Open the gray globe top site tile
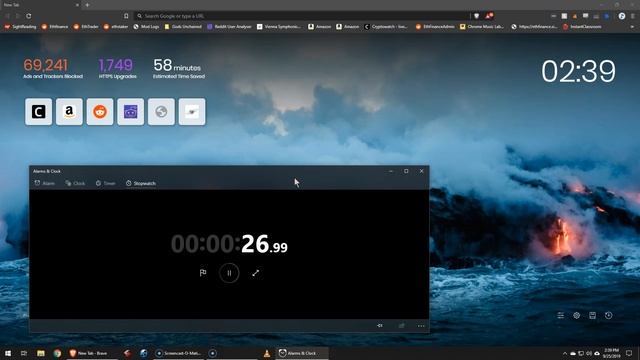 pos(161,111)
